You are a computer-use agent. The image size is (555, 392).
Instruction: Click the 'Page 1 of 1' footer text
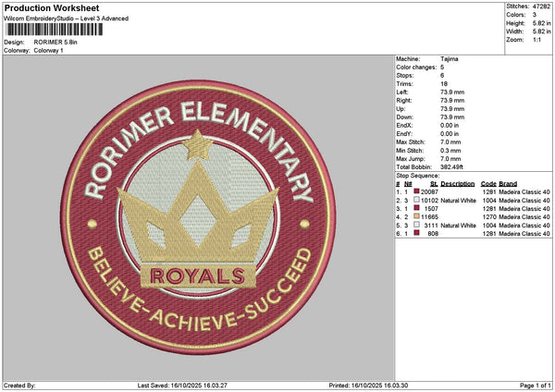[536, 386]
